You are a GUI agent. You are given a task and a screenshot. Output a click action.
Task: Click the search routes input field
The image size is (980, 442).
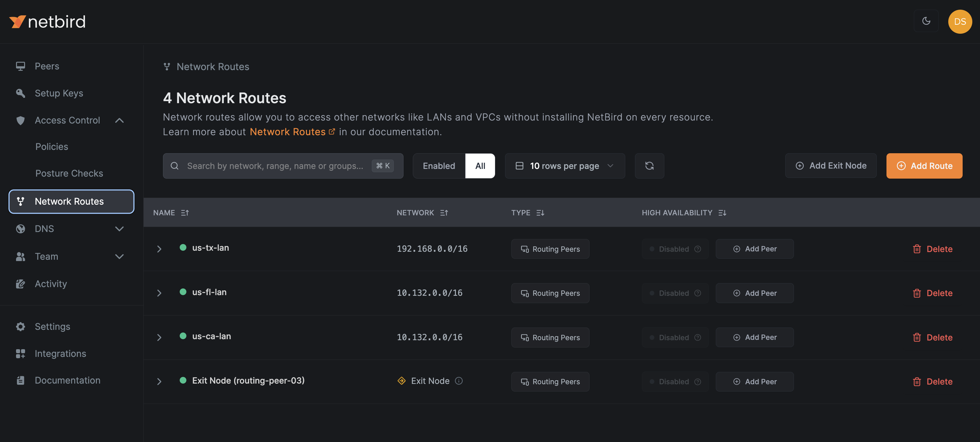(274, 166)
